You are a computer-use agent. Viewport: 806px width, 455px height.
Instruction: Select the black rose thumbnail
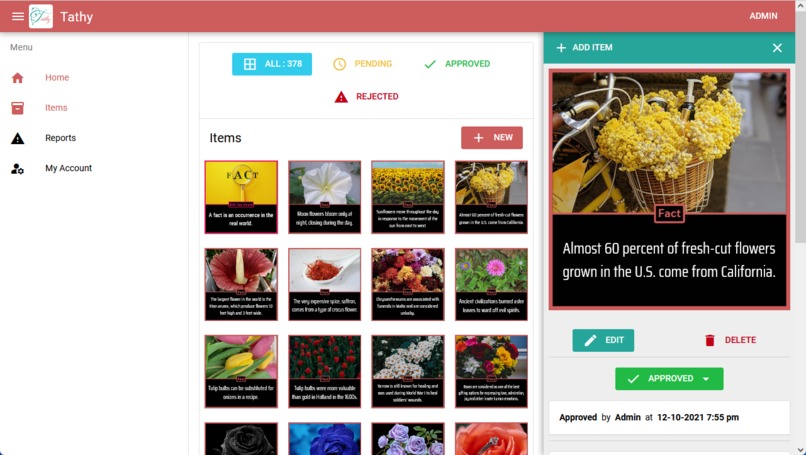point(241,439)
